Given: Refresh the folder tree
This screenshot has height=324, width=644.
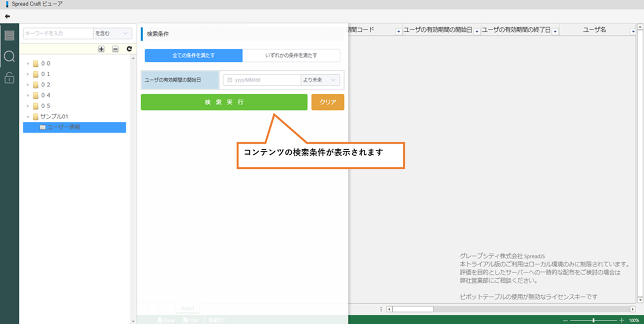Looking at the screenshot, I should point(129,49).
